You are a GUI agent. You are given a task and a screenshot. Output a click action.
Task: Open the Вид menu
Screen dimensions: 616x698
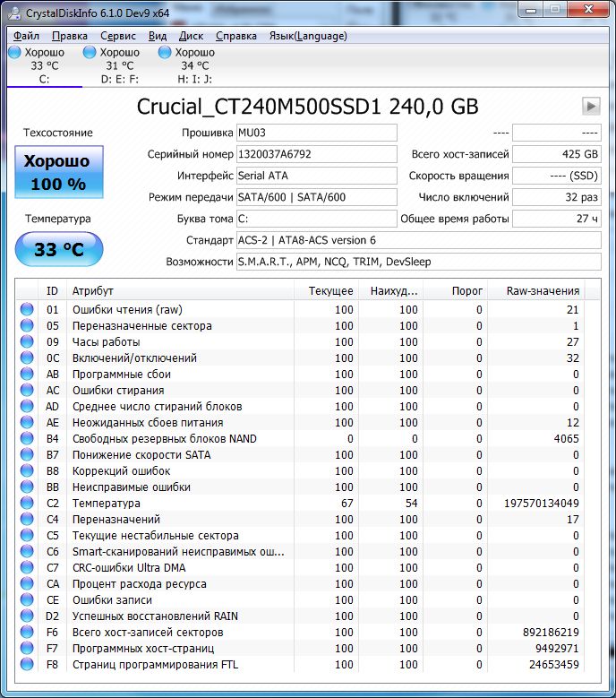(x=158, y=36)
